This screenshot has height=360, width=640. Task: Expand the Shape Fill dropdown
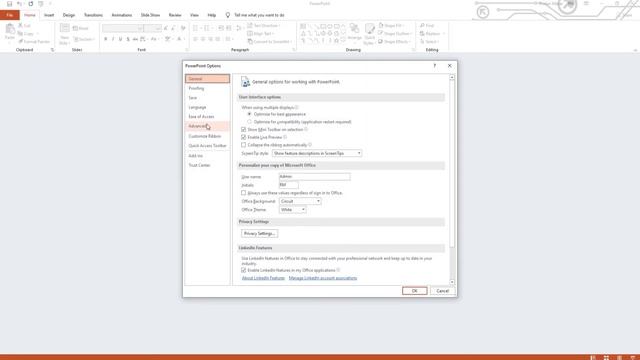pyautogui.click(x=404, y=25)
